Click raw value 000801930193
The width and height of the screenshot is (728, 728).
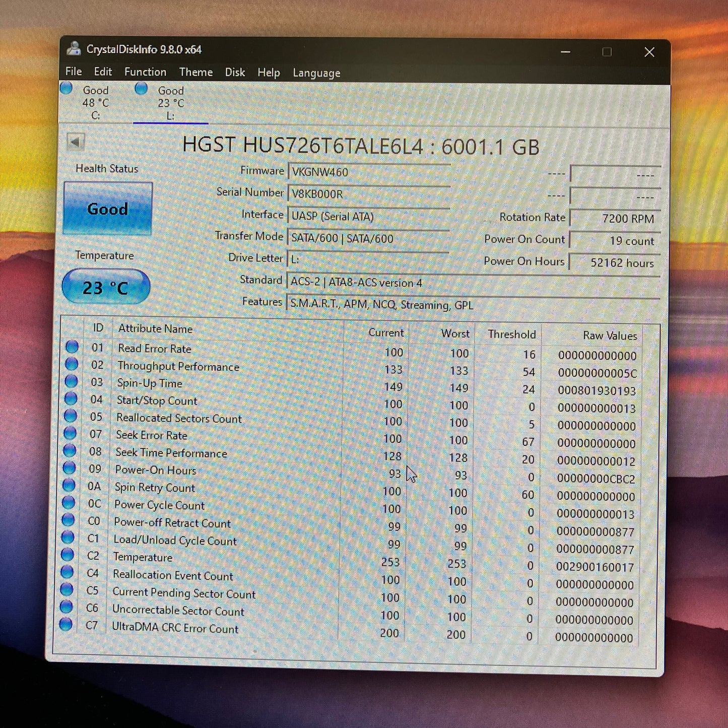point(597,390)
